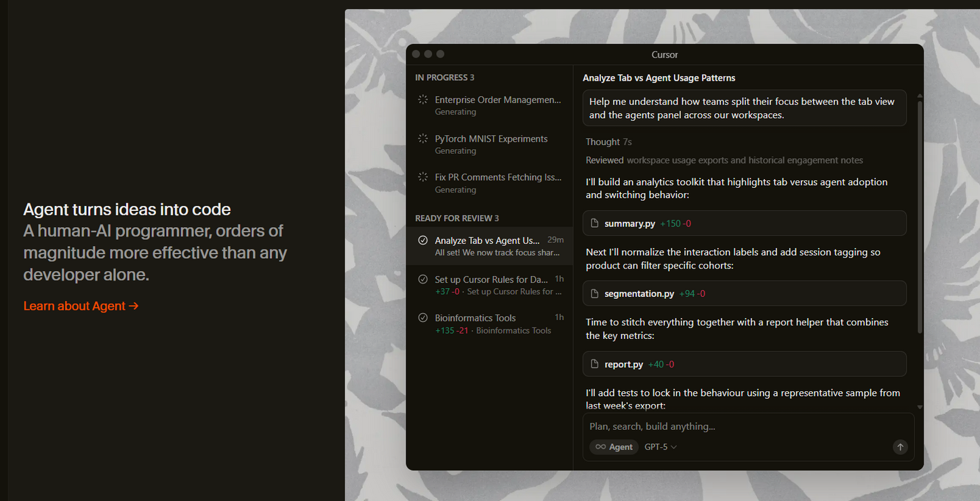Viewport: 980px width, 501px height.
Task: Click the file icon beside report.py
Action: pos(595,365)
